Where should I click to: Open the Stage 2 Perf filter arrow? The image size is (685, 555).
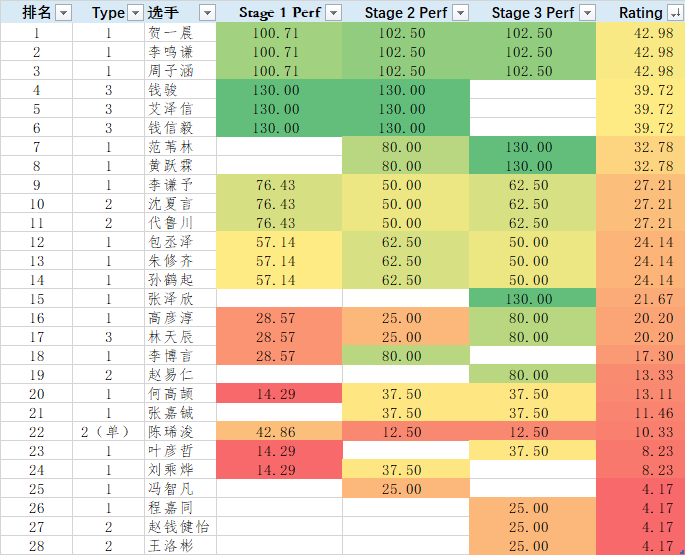(x=459, y=12)
